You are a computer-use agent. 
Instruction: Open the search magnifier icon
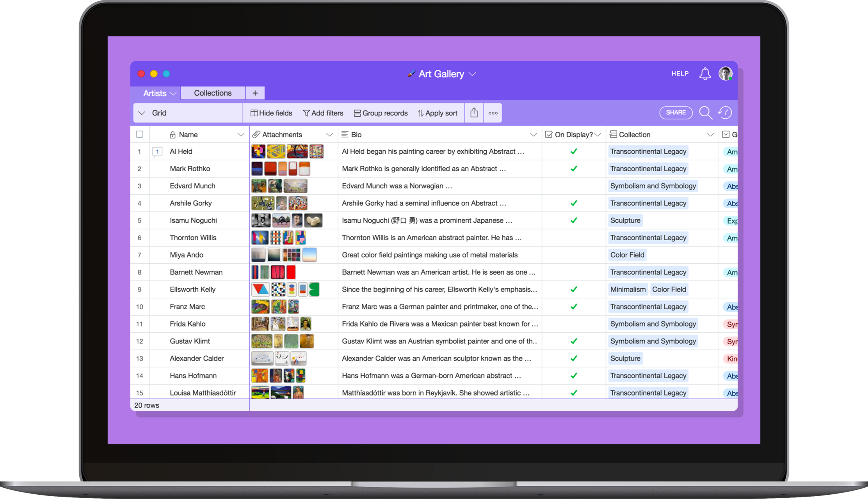pos(705,113)
